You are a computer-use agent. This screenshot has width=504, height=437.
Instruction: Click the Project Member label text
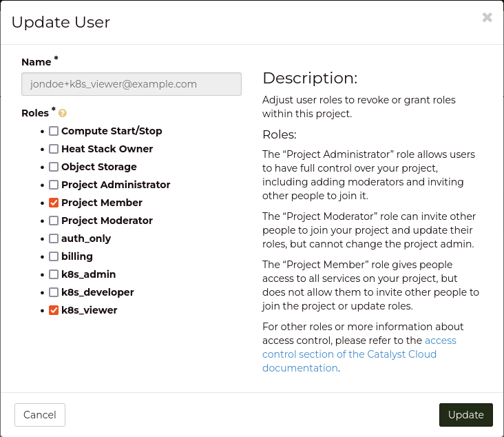102,203
